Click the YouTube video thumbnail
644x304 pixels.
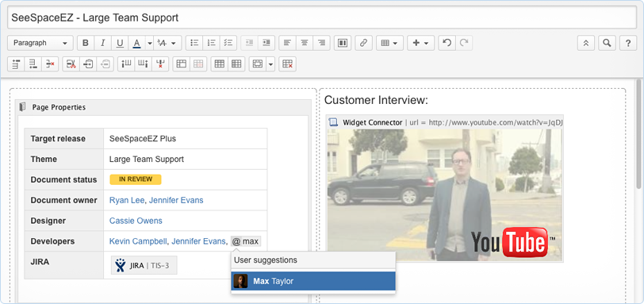pyautogui.click(x=445, y=195)
